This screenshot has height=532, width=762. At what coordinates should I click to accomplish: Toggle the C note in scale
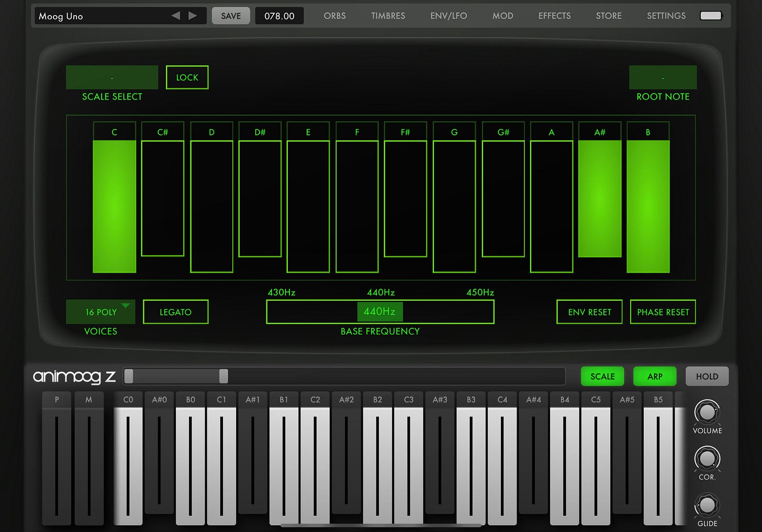coord(115,197)
